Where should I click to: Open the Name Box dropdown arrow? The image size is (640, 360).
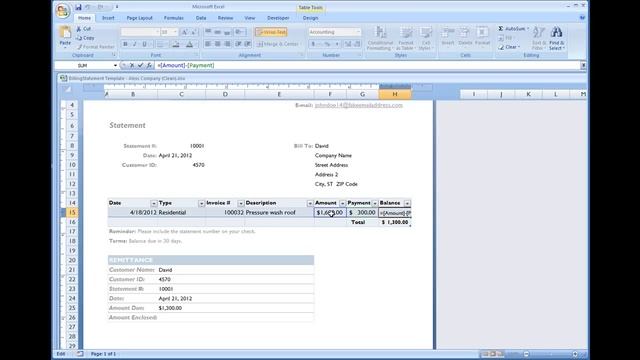coord(115,65)
